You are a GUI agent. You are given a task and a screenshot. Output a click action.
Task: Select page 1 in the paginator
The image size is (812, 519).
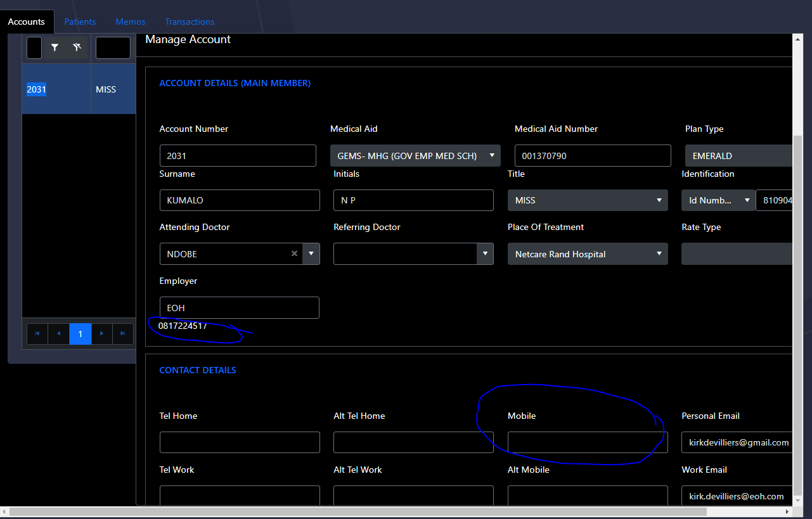click(80, 333)
